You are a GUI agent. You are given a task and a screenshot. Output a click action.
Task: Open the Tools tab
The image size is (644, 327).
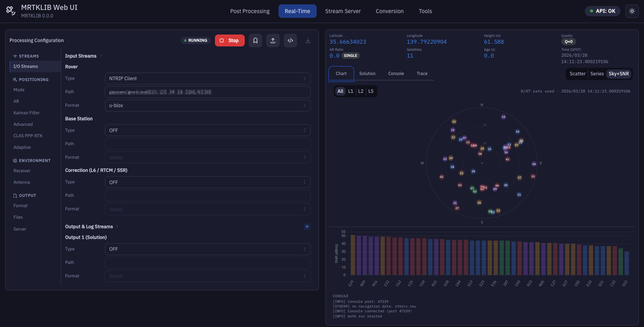coord(425,11)
